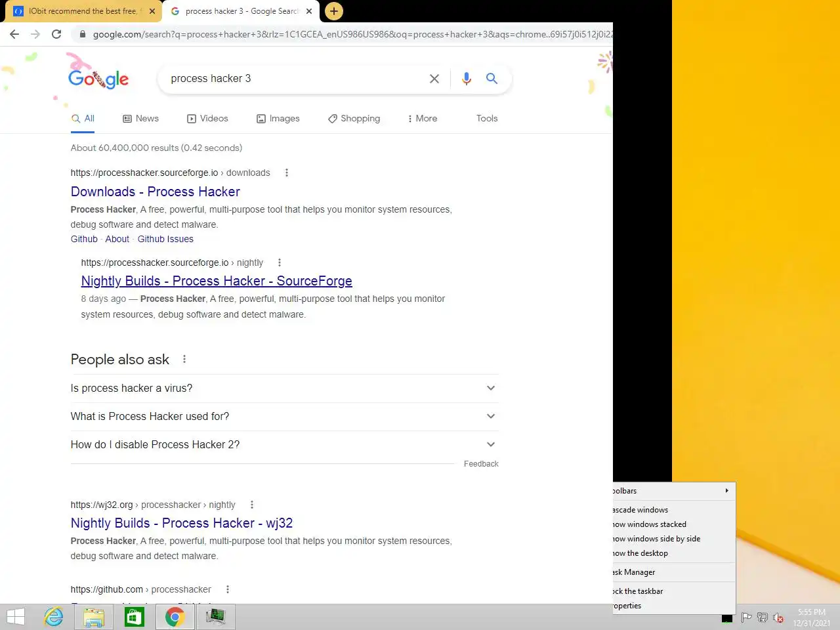Go back using browser back arrow
840x630 pixels.
14,34
